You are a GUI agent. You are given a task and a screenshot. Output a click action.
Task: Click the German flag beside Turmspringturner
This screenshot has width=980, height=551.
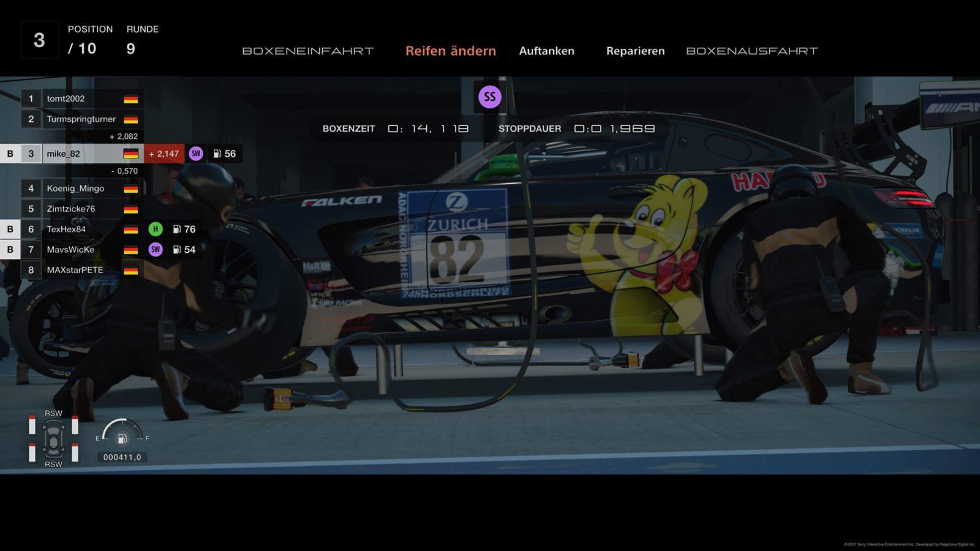tap(130, 119)
